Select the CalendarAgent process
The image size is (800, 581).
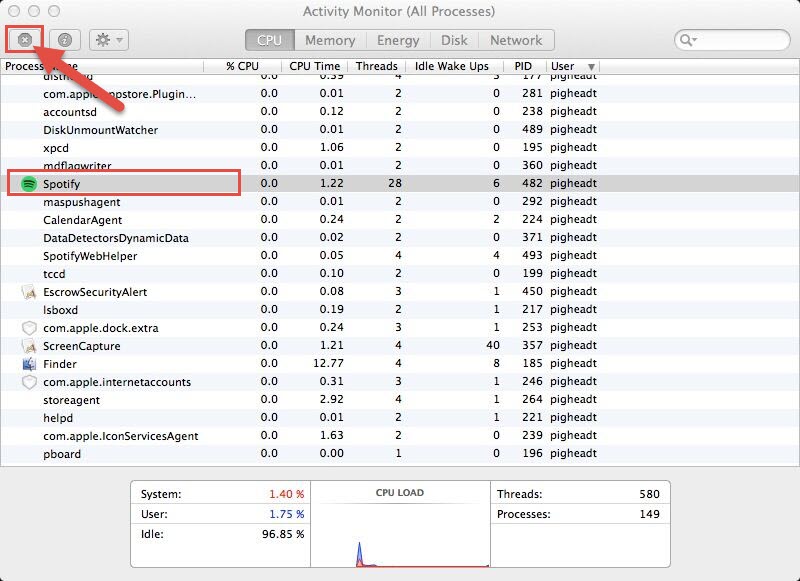(83, 220)
